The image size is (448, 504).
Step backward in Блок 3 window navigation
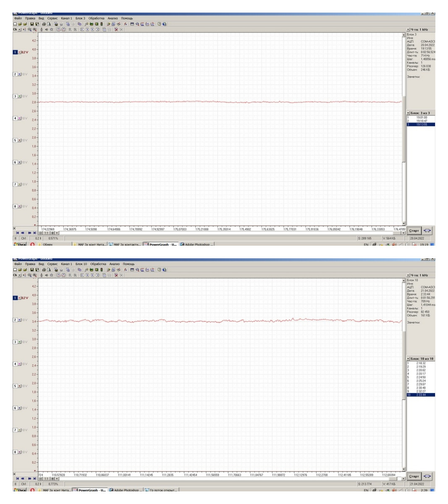[23, 233]
